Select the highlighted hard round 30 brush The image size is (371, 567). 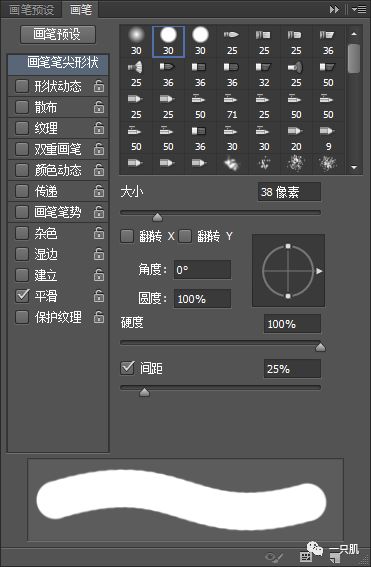pyautogui.click(x=169, y=42)
